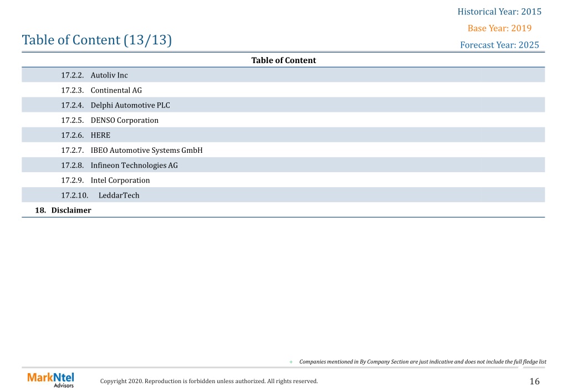The image size is (567, 392).
Task: Select the Copyright 2020 footer text
Action: click(209, 381)
